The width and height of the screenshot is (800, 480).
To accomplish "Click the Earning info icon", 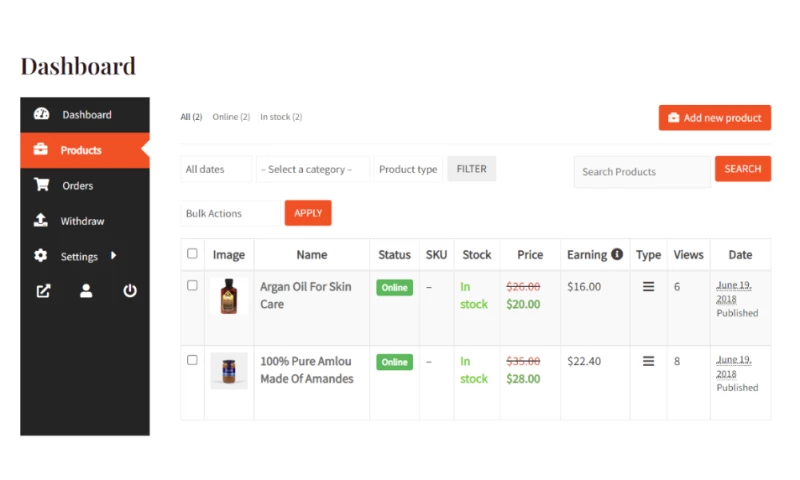I will click(x=617, y=254).
